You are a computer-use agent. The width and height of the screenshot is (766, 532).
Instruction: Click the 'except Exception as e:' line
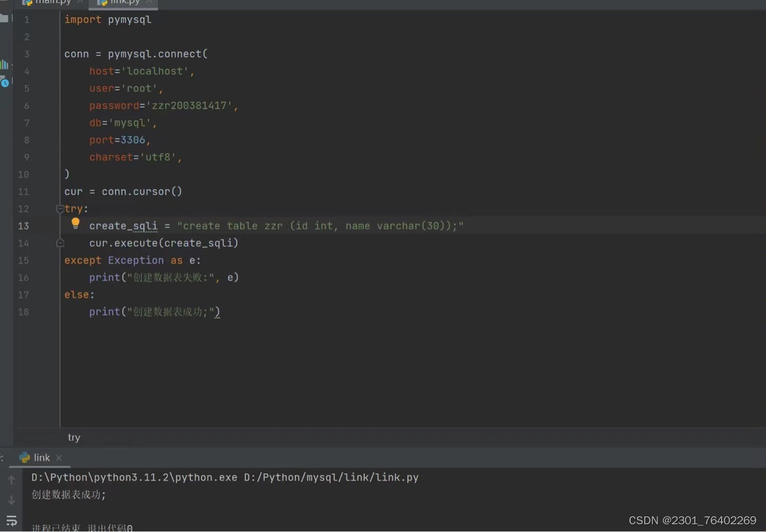[133, 260]
